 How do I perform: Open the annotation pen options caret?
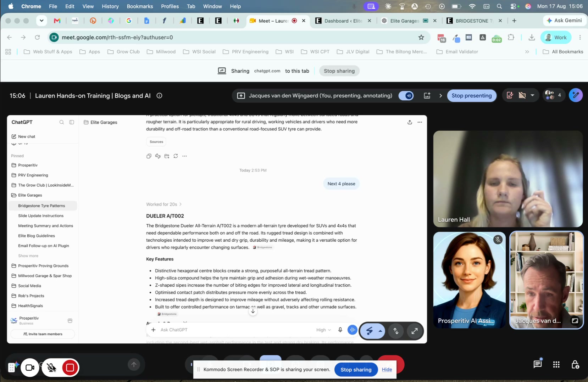click(380, 331)
